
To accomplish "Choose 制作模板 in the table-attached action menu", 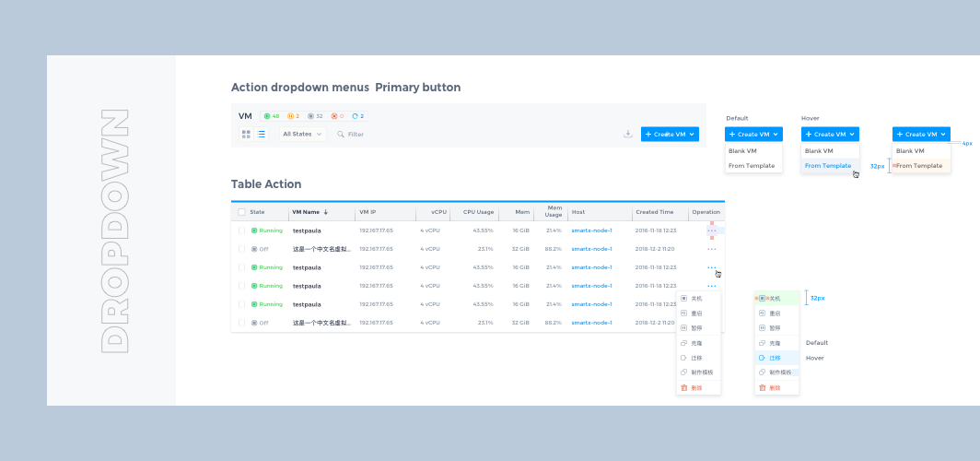I will pyautogui.click(x=699, y=372).
